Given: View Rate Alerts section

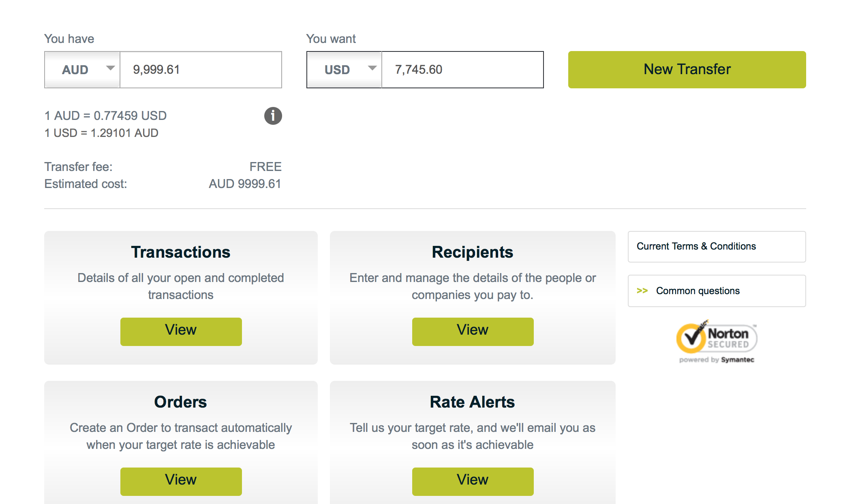Looking at the screenshot, I should tap(473, 481).
